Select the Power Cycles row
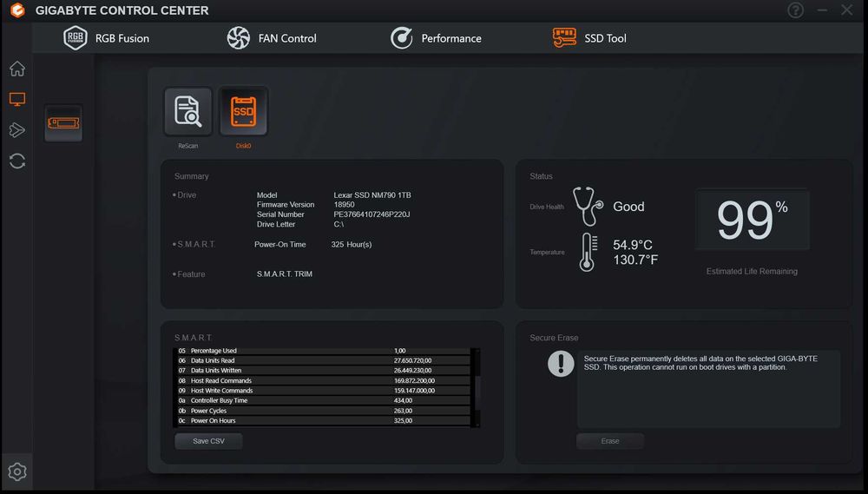 tap(322, 411)
